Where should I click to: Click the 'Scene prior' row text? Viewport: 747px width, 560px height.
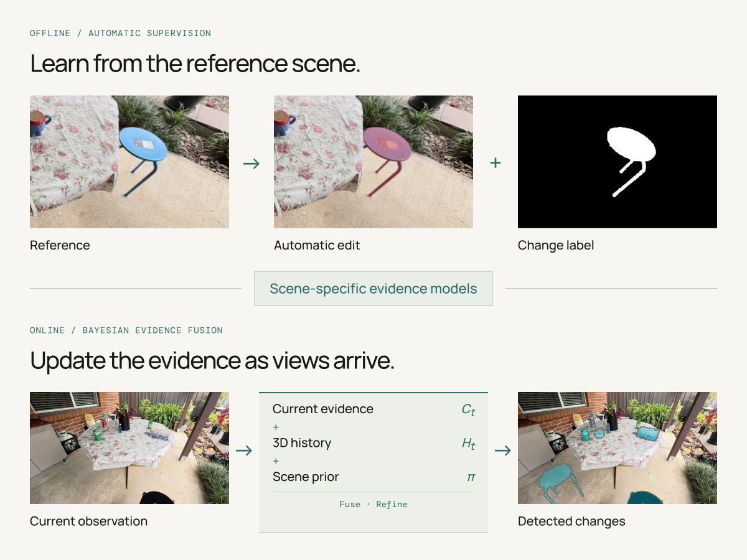point(306,477)
